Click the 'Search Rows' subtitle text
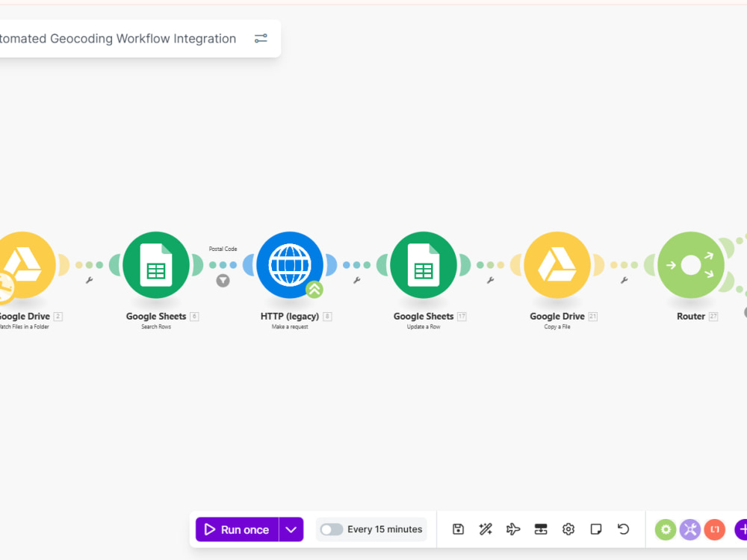Viewport: 747px width, 560px height. (156, 327)
